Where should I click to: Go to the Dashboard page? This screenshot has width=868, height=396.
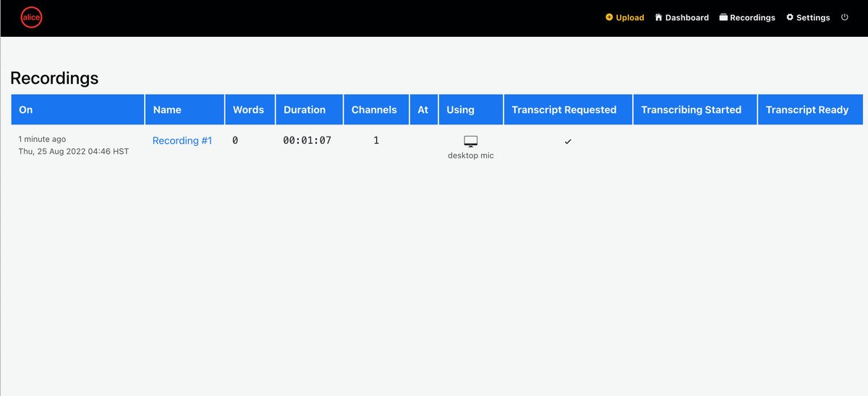686,17
